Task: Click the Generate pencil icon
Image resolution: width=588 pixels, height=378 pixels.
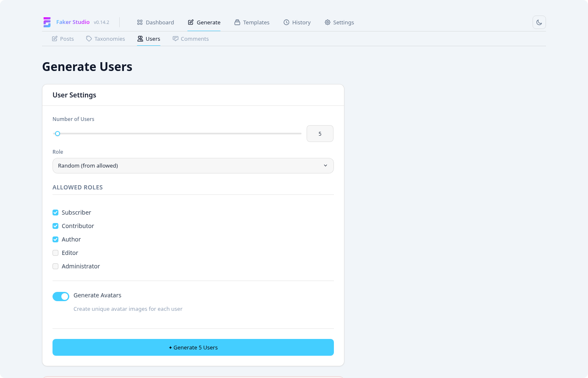Action: (191, 22)
